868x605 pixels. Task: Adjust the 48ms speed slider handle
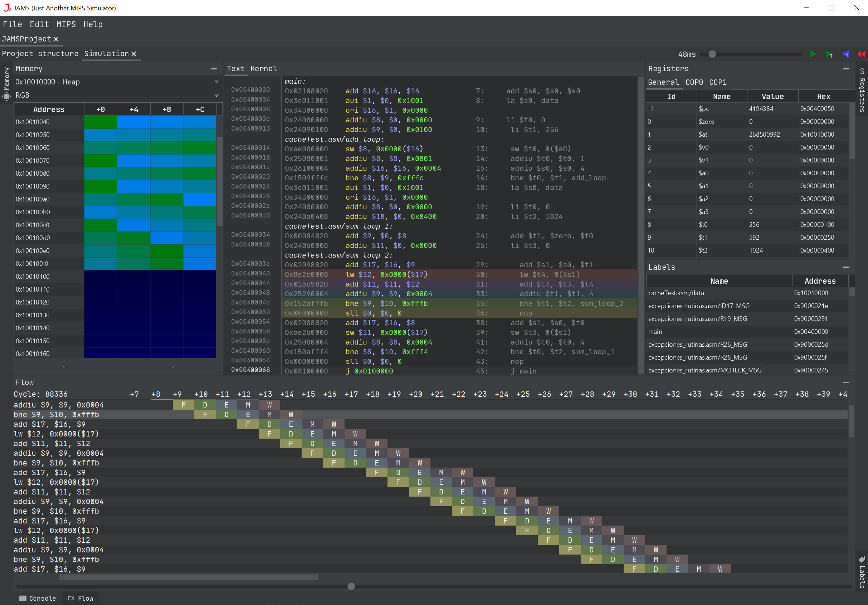[x=712, y=54]
